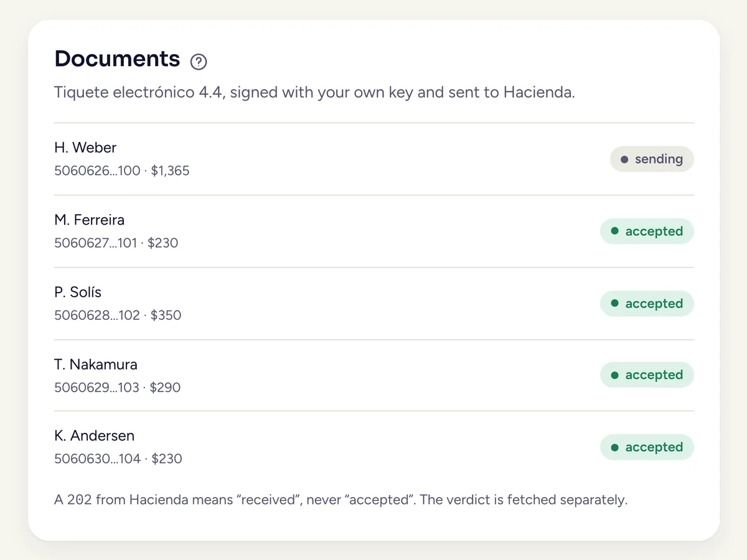Select the text "5060630…104 · $230"
The height and width of the screenshot is (560, 747).
(118, 459)
